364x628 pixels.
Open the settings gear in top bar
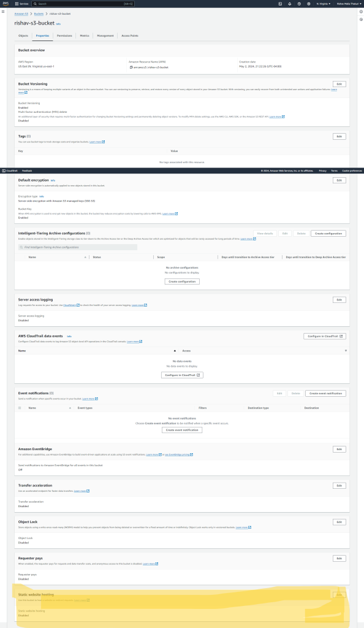308,4
